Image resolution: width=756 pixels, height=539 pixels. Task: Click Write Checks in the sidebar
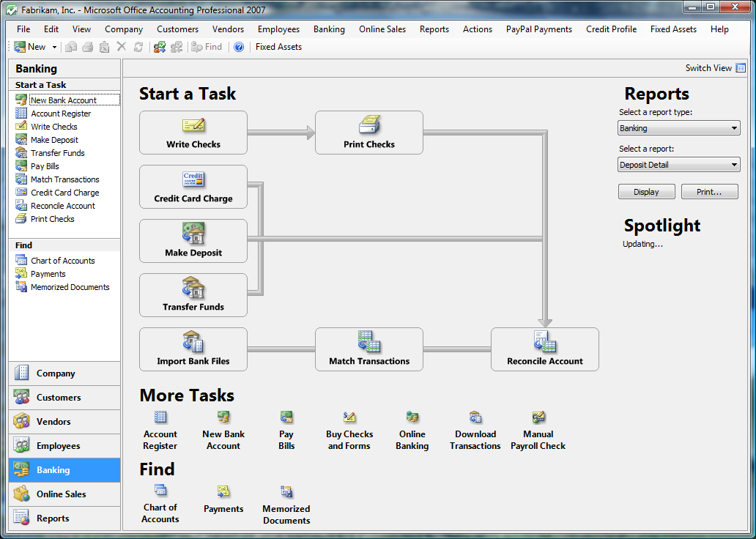click(x=54, y=126)
